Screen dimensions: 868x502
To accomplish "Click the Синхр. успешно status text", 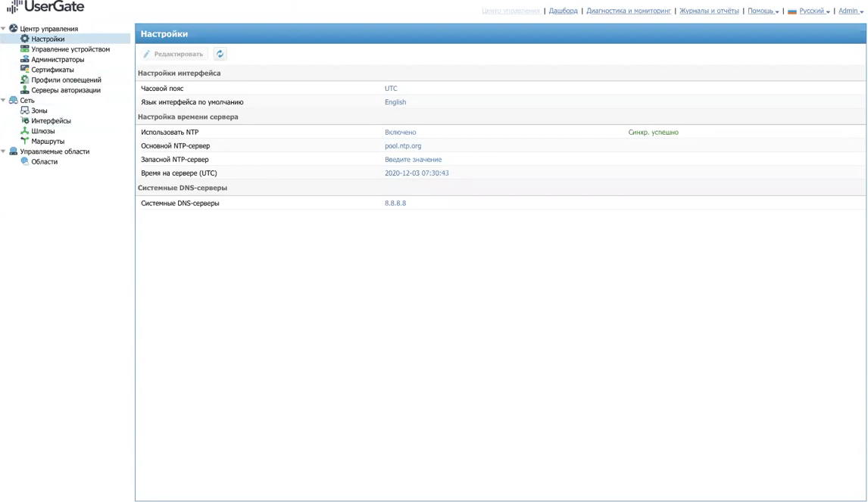I will pyautogui.click(x=653, y=133).
